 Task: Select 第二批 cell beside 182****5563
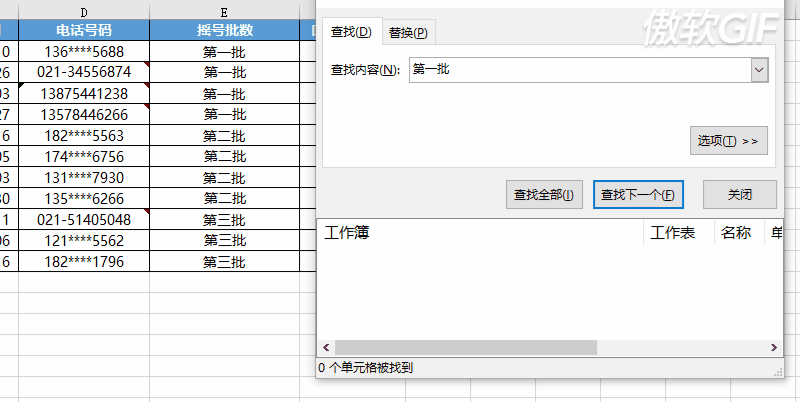(x=224, y=136)
